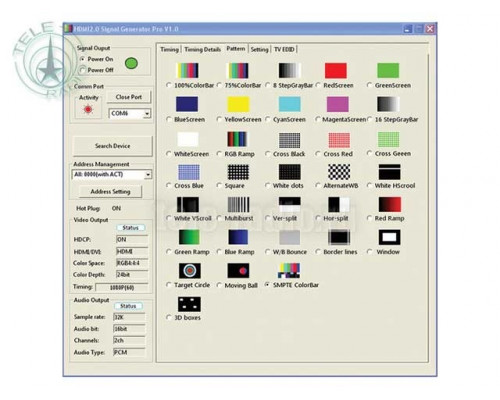Click the RedScreen pattern thumbnail
Screen dimensions: 500x400
pos(336,70)
